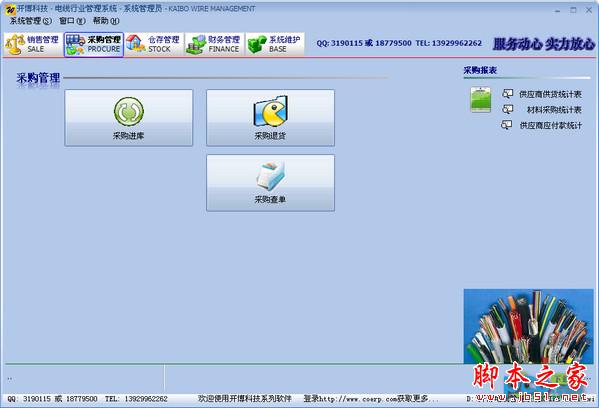Maximize the application window
Screen dimensions: 599x408
pos(573,10)
